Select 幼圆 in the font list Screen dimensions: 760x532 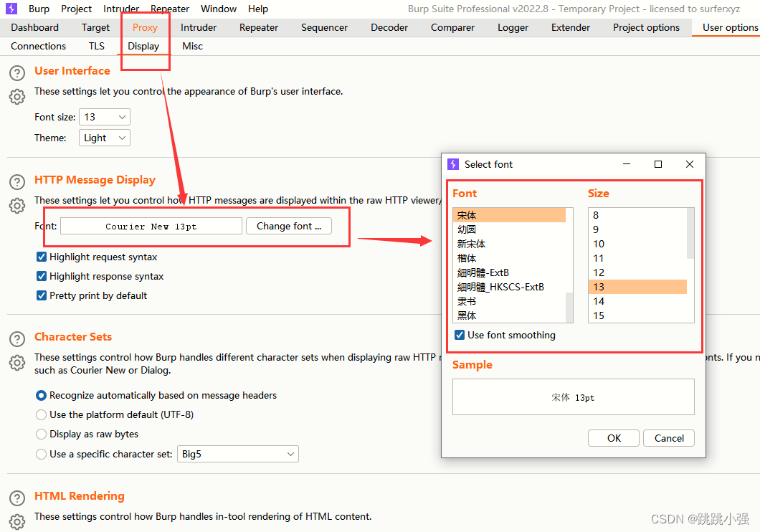(509, 229)
